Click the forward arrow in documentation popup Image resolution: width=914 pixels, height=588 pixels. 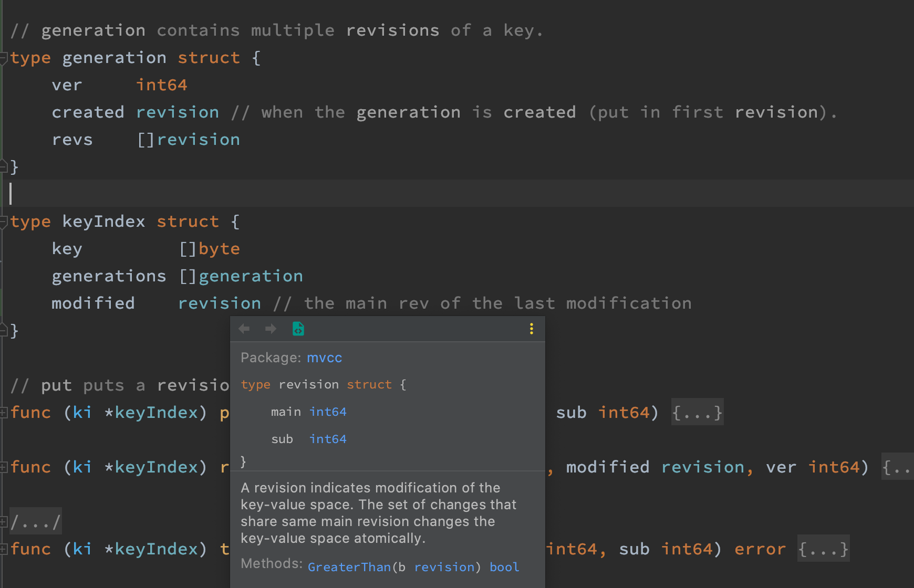click(x=271, y=329)
